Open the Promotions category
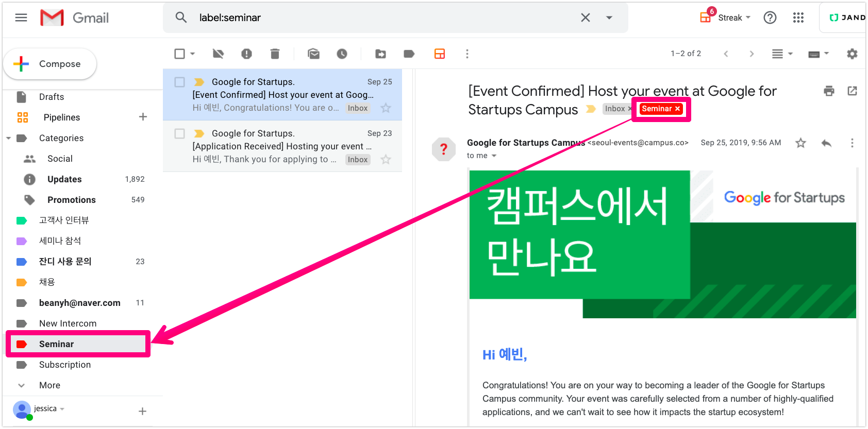868x429 pixels. coord(72,200)
